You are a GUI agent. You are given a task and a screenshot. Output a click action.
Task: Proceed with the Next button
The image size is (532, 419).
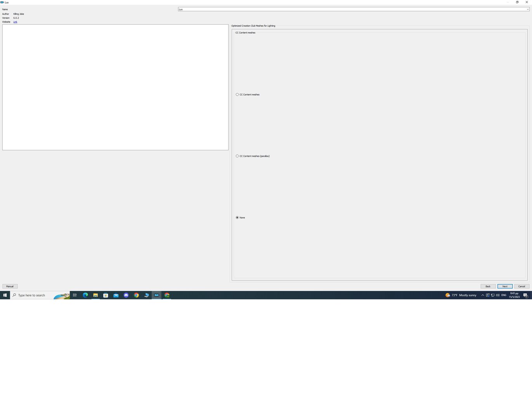[505, 286]
